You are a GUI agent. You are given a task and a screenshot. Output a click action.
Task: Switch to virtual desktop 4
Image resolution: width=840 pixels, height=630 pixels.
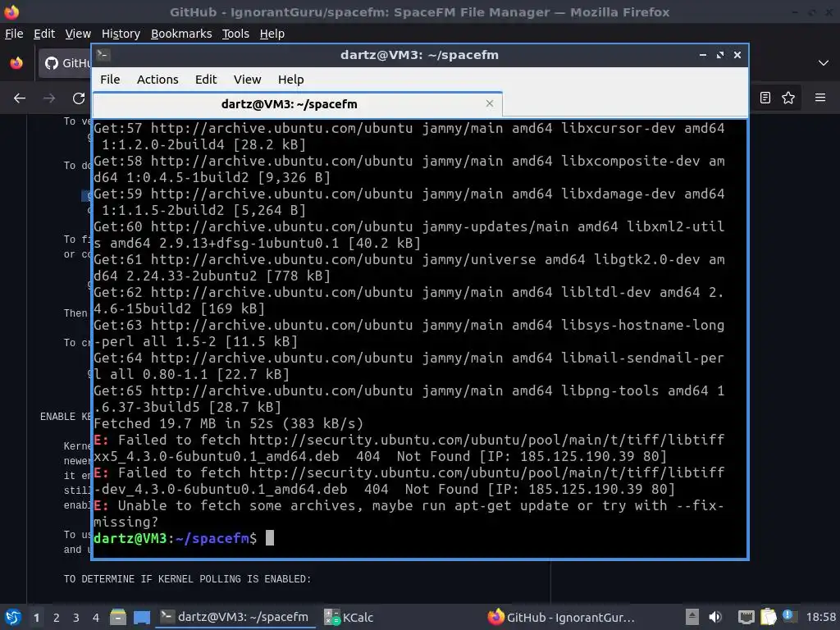(96, 618)
